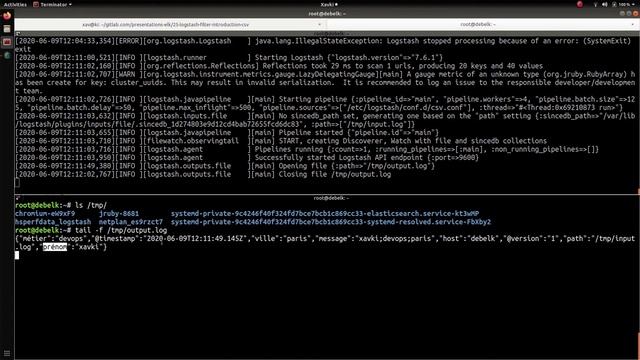Image resolution: width=640 pixels, height=360 pixels.
Task: Open the Activities overview
Action: click(15, 4)
